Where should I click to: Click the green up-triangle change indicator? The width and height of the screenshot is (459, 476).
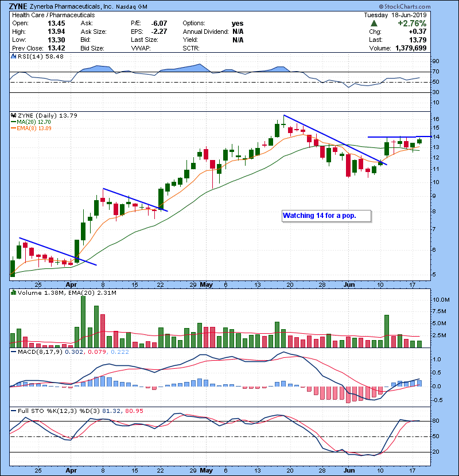click(x=374, y=24)
